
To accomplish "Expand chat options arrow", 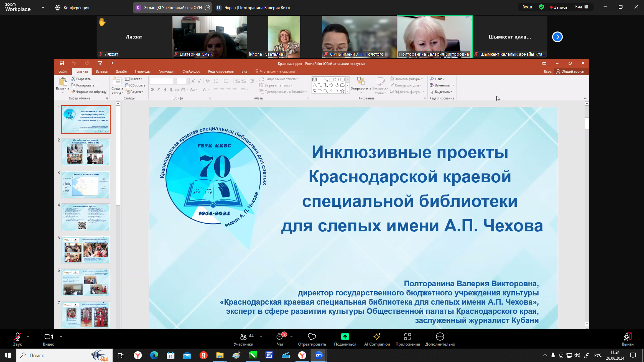I will coord(291,336).
